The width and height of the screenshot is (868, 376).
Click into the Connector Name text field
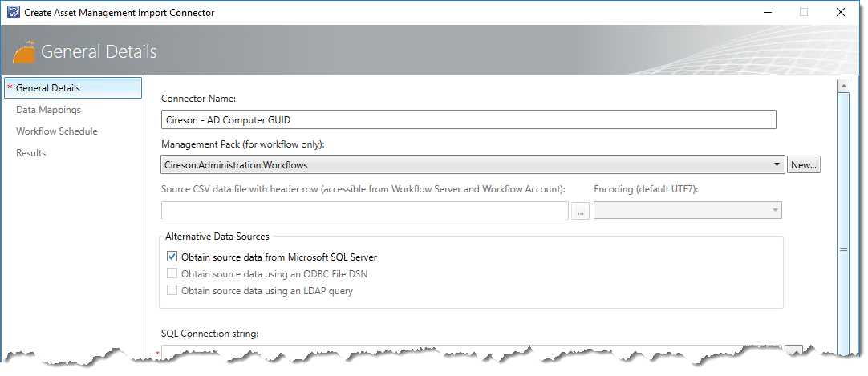pos(468,120)
